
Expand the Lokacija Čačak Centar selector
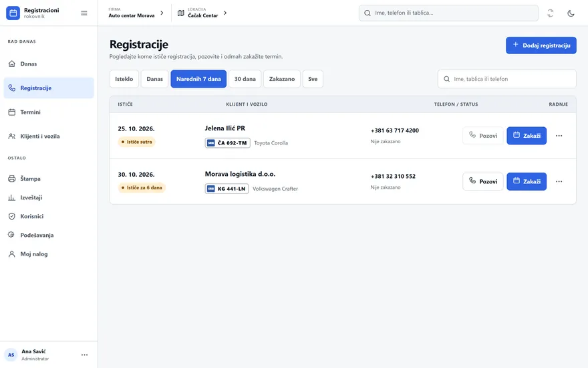[x=202, y=13]
